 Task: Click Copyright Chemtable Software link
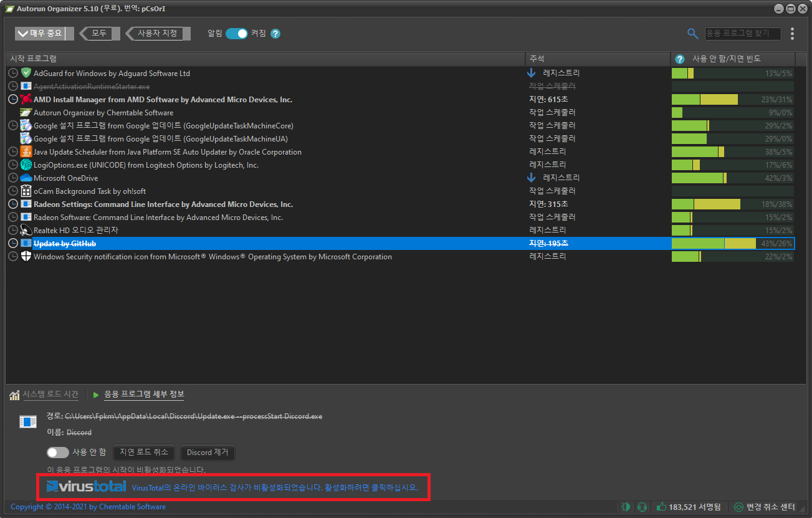88,507
